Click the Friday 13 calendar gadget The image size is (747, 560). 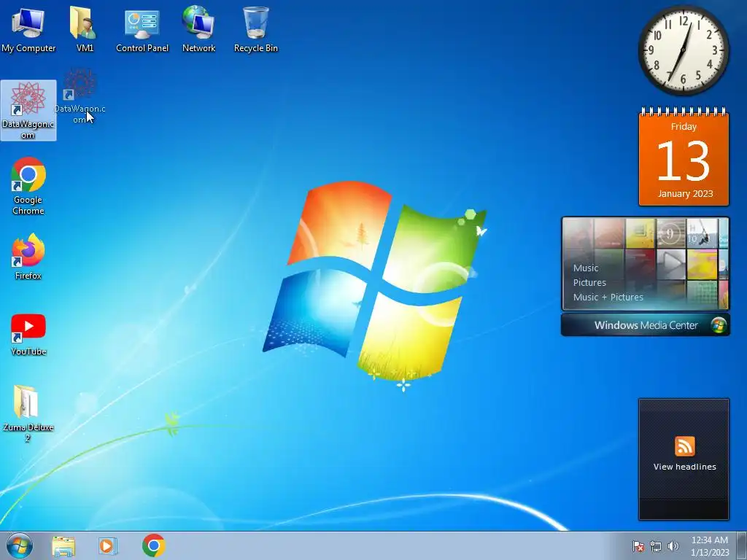click(684, 157)
